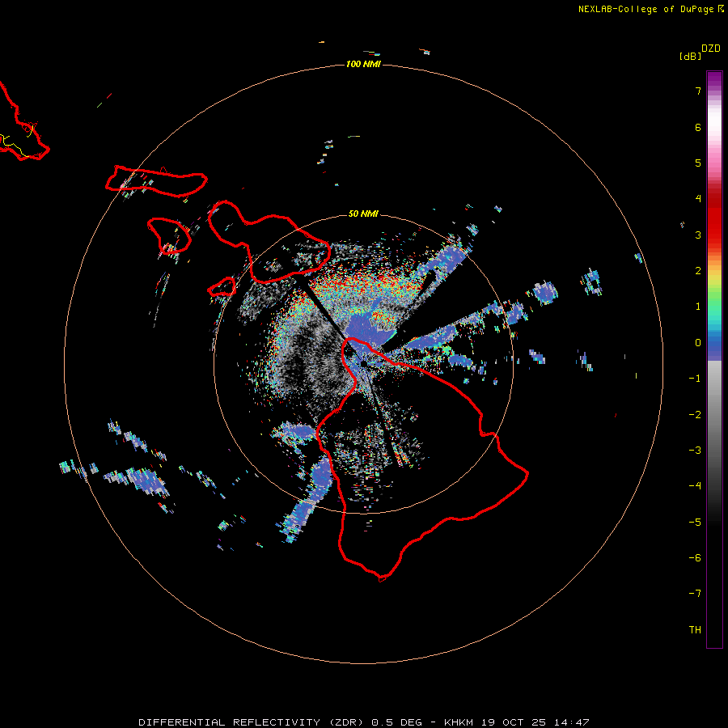Viewport: 728px width, 728px height.
Task: Click the DIFFERENTIAL REFLECTIVITY (ZDR) title text
Action: coord(251,722)
